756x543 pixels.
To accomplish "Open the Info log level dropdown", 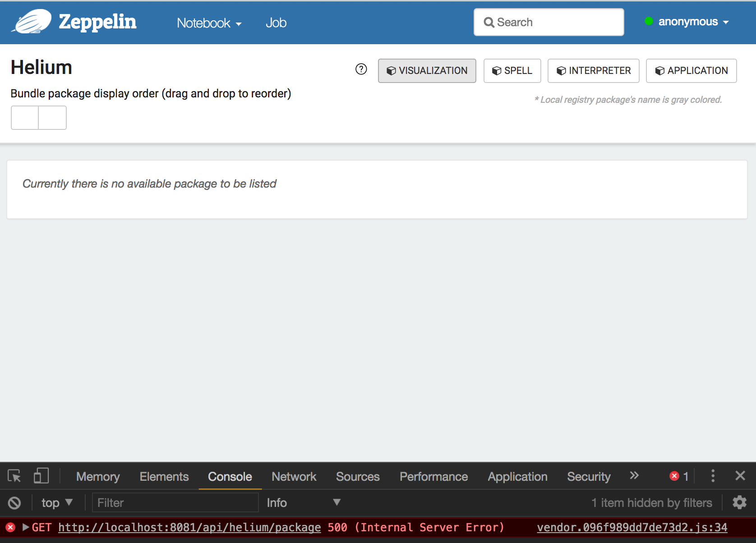I will coord(304,502).
